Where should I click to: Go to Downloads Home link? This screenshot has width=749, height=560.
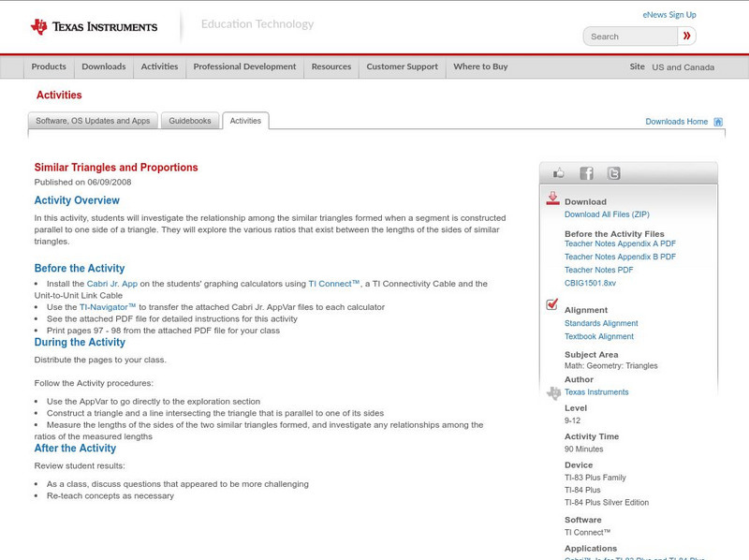pos(676,122)
